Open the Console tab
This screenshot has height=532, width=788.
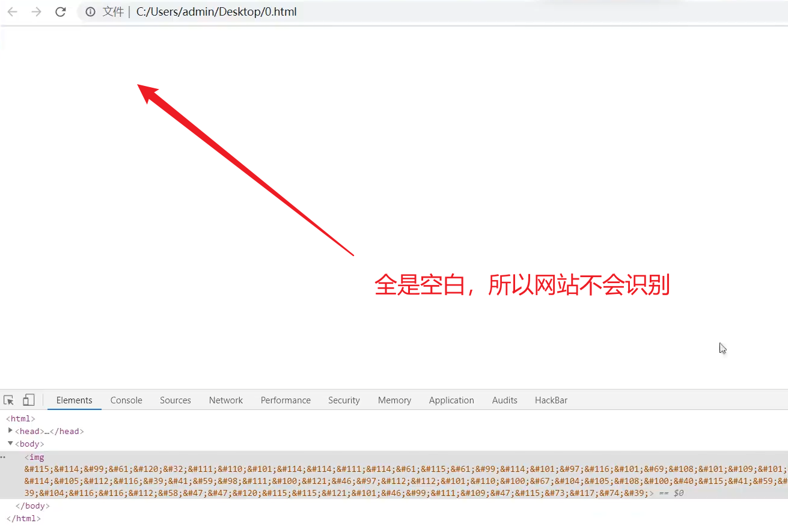(x=126, y=400)
